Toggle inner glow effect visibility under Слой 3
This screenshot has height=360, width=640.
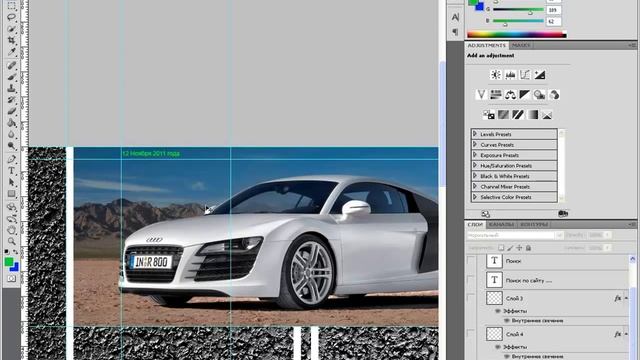point(506,321)
